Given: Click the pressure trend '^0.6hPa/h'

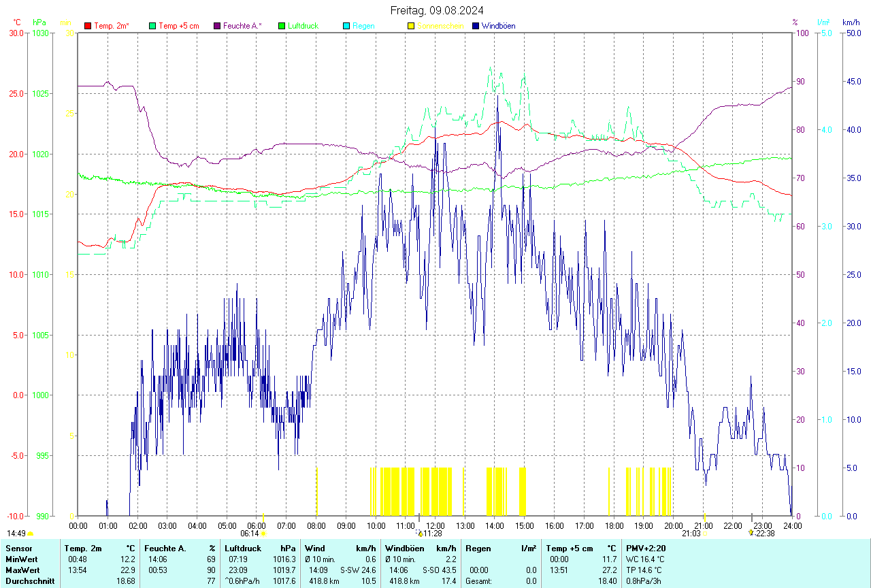Looking at the screenshot, I should click(244, 581).
